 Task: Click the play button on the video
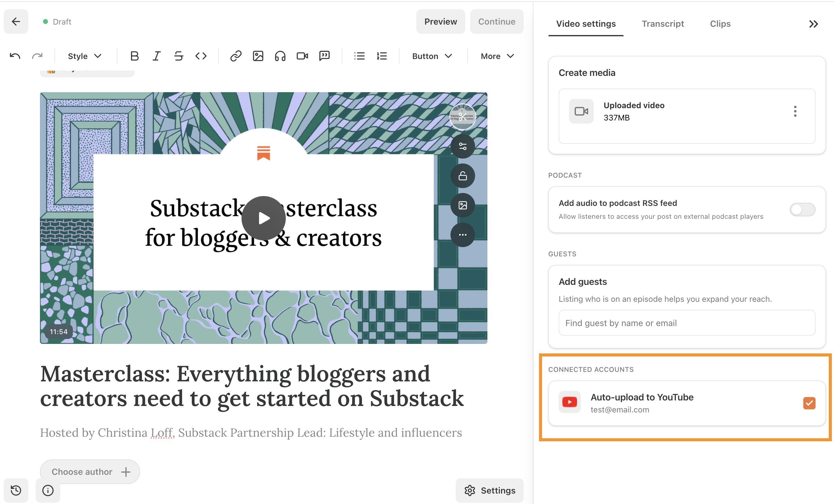[264, 218]
